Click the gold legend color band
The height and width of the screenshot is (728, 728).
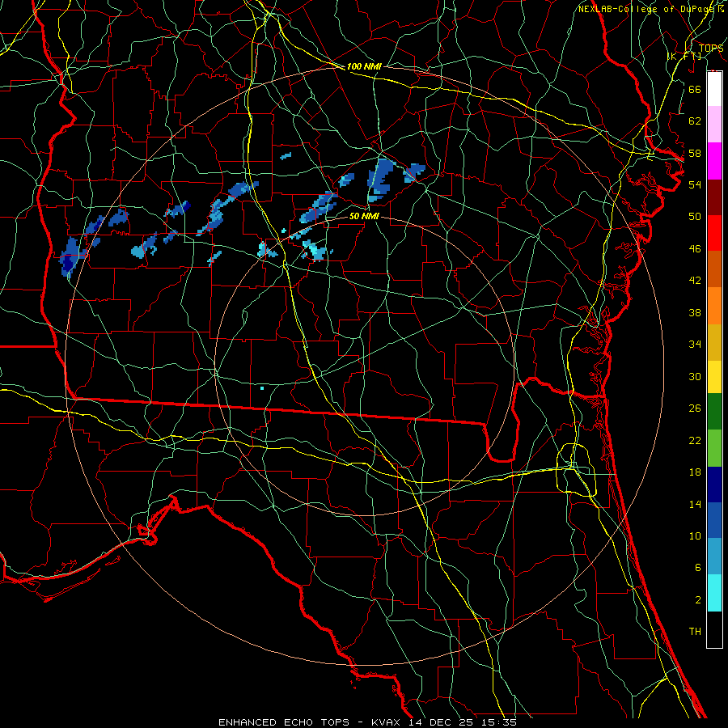[714, 342]
